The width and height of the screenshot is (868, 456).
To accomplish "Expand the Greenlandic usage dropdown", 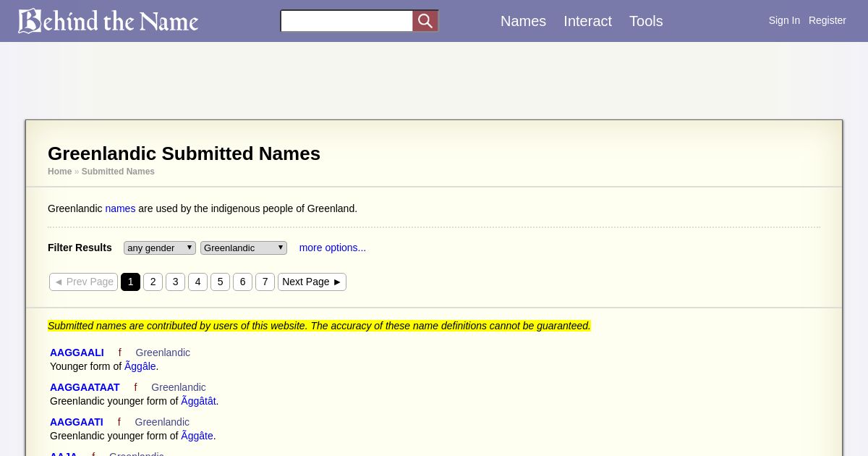I will 244,248.
